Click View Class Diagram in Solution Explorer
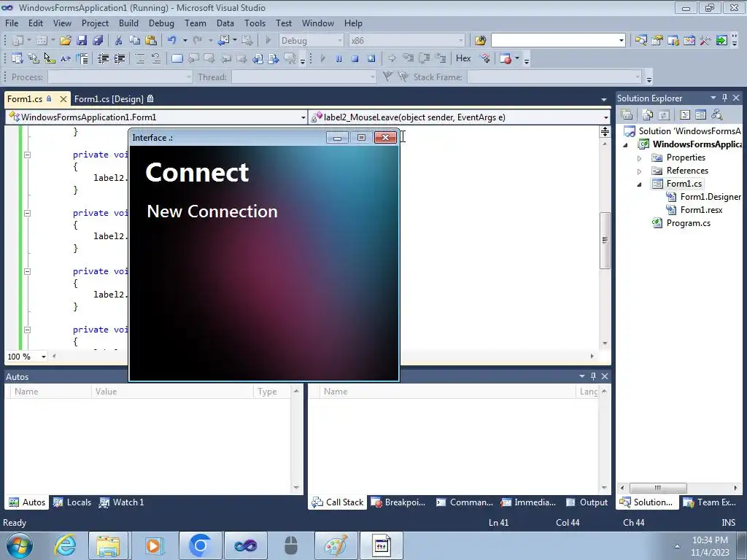The width and height of the screenshot is (747, 560). [716, 114]
